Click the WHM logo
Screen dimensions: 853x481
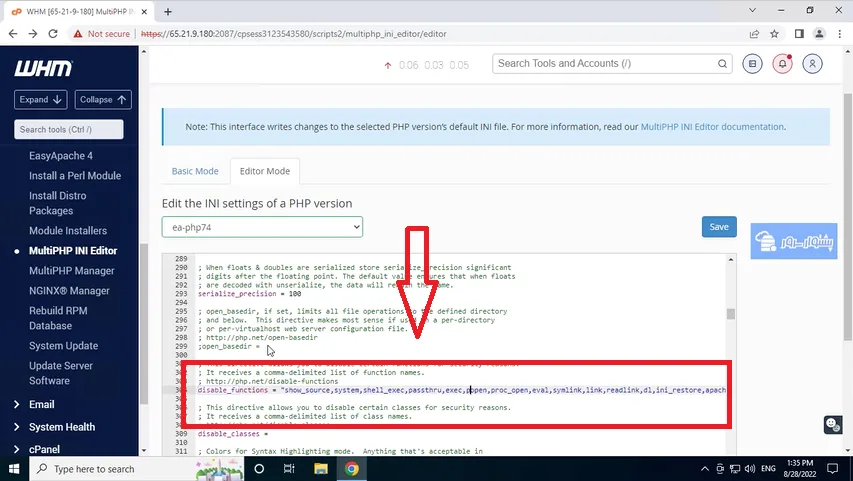(43, 69)
